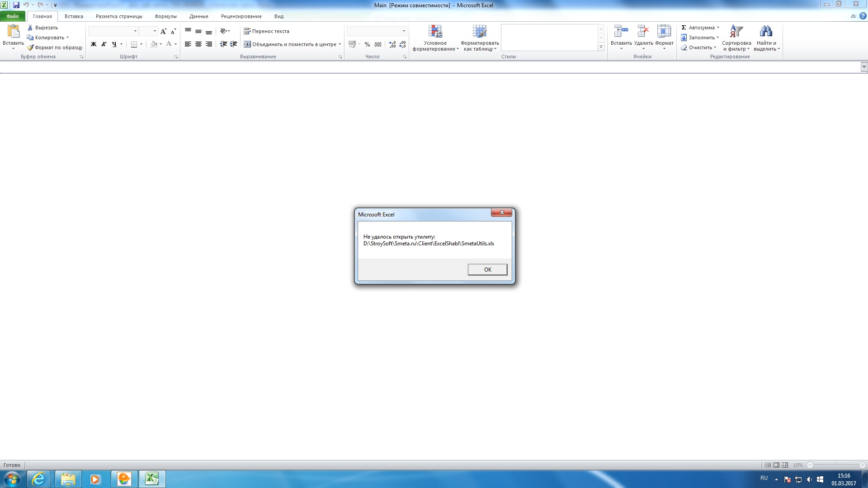This screenshot has width=868, height=488.
Task: Click Вырезать (cut) scissors
Action: tap(42, 28)
